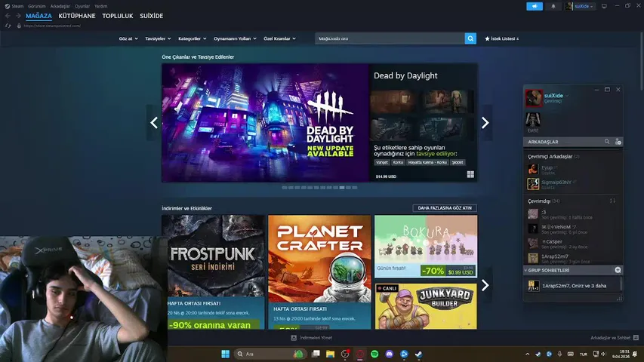The height and width of the screenshot is (362, 644).
Task: Open the Göz at dropdown
Action: 128,38
